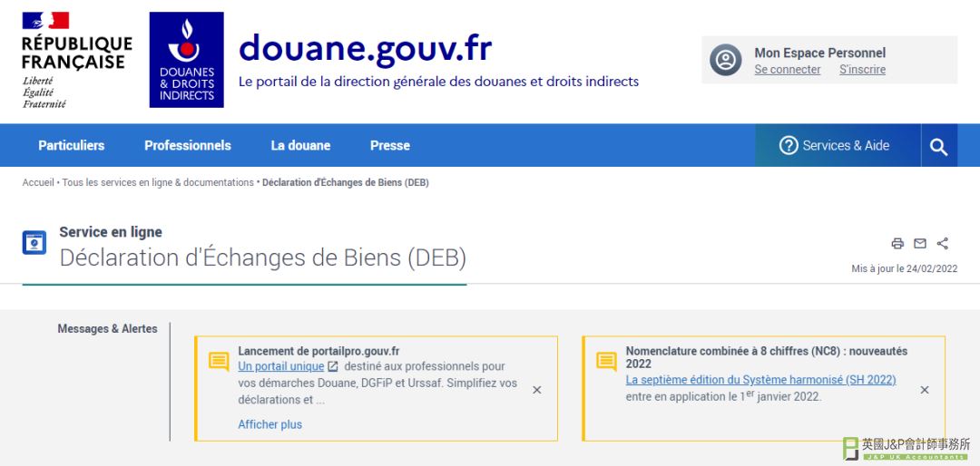
Task: Click the Déclaration d'Échanges de Biens breadcrumb
Action: click(x=346, y=182)
